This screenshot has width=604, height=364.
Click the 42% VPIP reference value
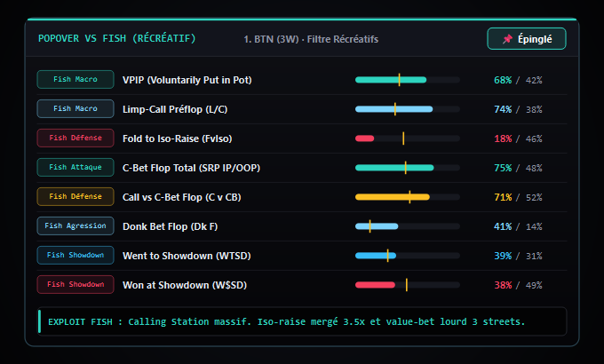point(534,80)
